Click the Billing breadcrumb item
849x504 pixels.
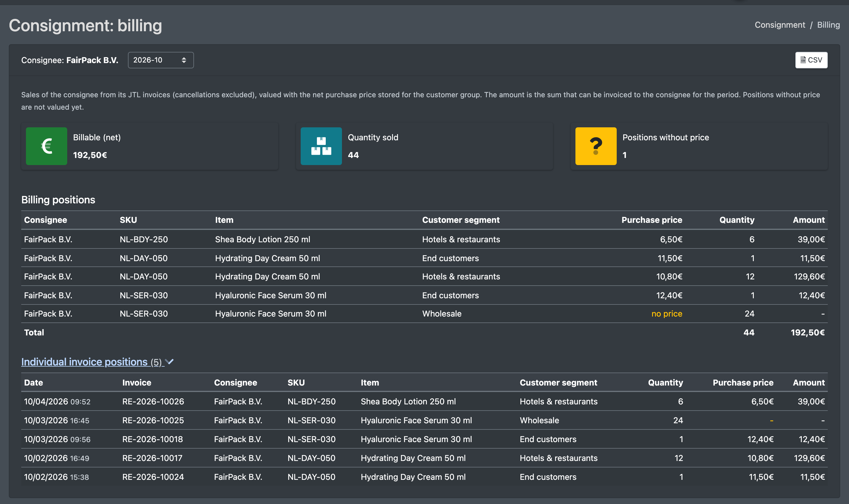tap(828, 25)
